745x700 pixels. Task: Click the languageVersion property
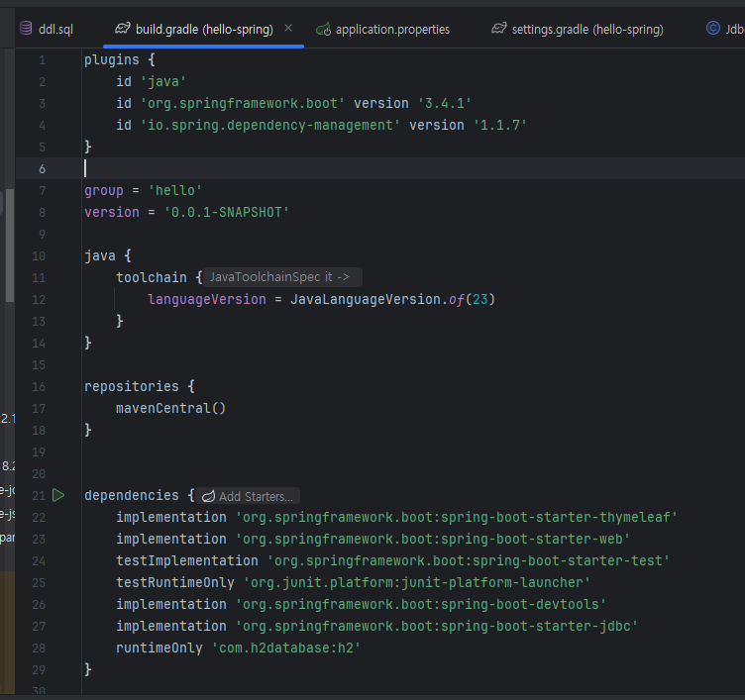(x=207, y=300)
